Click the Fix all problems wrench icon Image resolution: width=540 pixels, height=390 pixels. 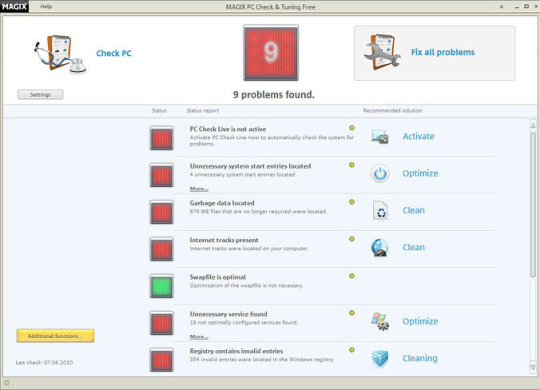(382, 52)
